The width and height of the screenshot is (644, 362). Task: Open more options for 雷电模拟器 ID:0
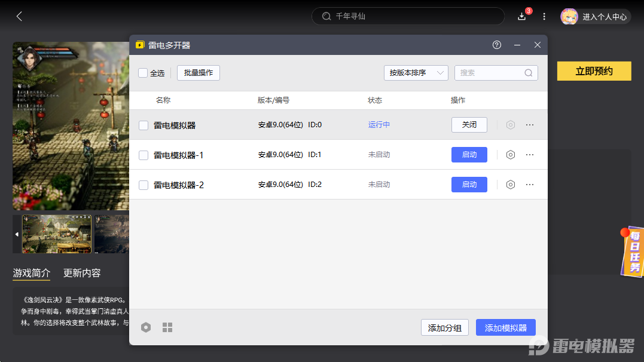pyautogui.click(x=530, y=125)
